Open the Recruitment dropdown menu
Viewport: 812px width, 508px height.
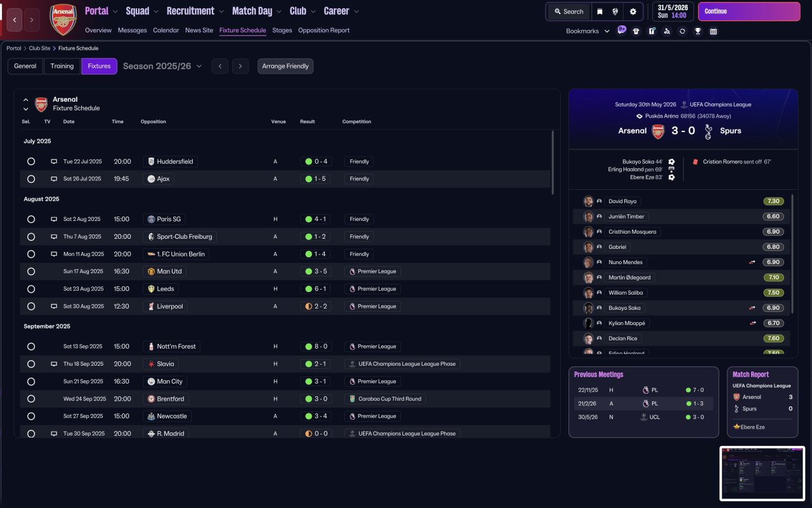coord(195,11)
